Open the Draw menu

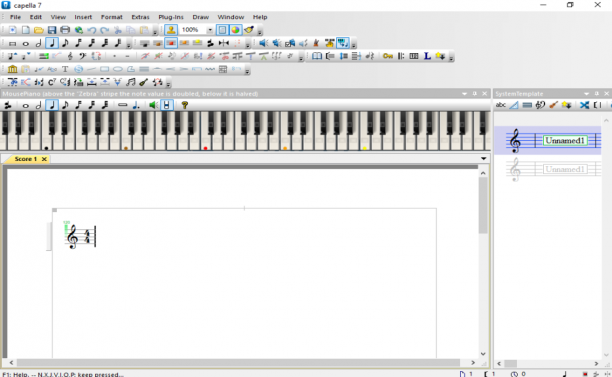point(201,17)
